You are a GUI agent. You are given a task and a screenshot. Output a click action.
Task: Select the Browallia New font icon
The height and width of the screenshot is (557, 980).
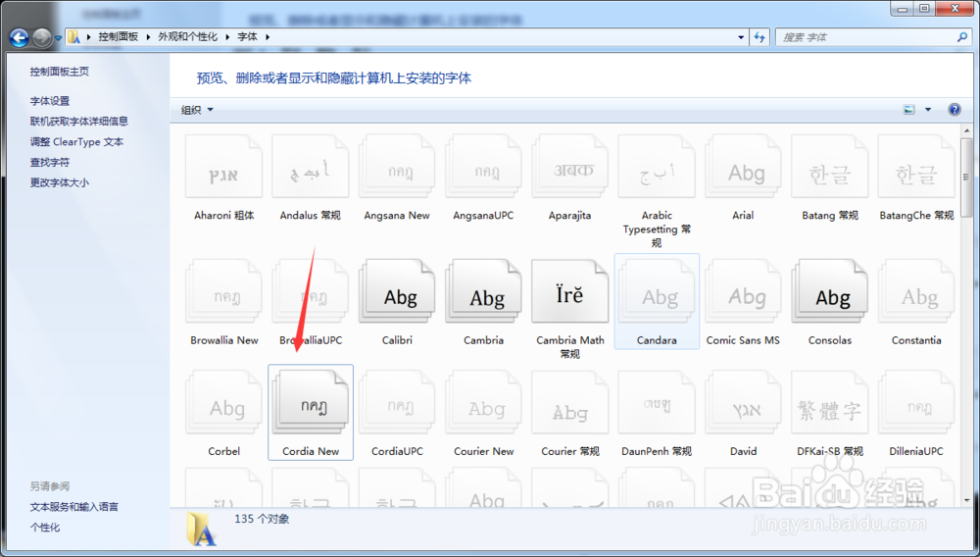click(223, 292)
